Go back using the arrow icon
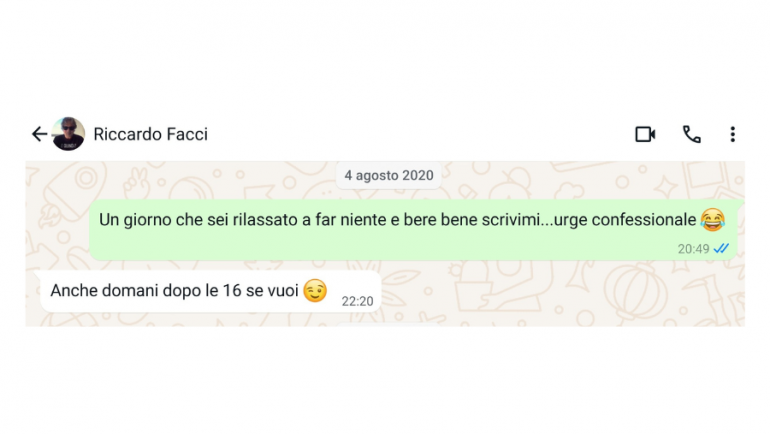 [x=39, y=134]
